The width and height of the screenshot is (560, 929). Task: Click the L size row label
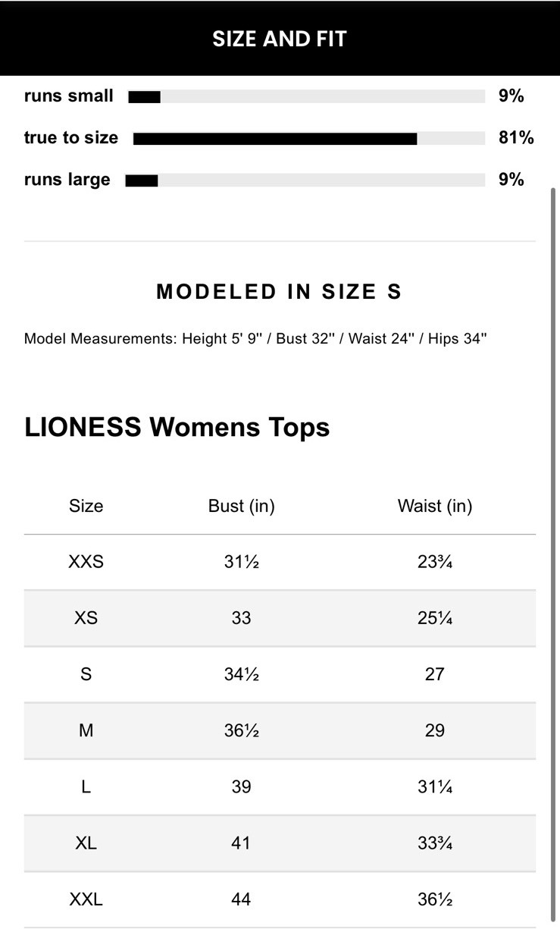point(86,786)
